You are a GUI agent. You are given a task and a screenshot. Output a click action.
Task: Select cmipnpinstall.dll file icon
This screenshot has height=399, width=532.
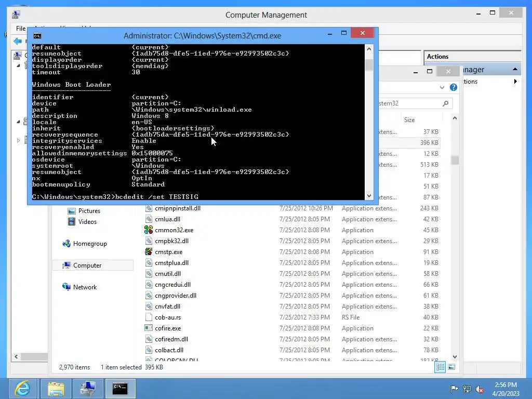coord(148,208)
